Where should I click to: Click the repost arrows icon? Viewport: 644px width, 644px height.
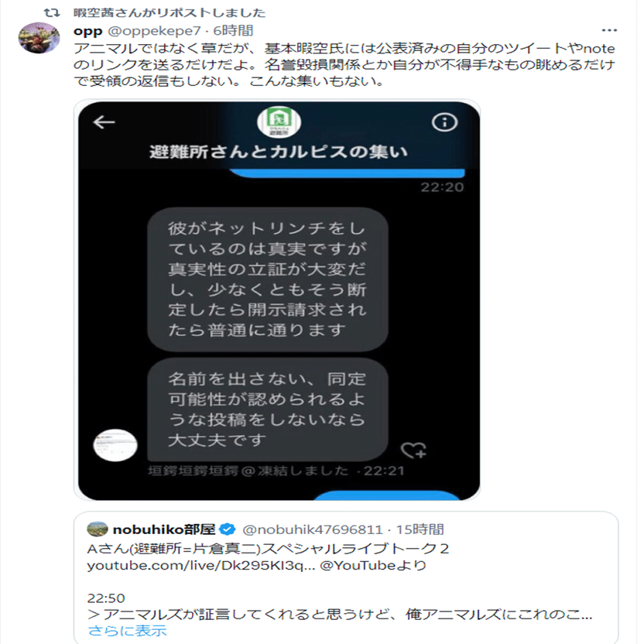click(52, 12)
